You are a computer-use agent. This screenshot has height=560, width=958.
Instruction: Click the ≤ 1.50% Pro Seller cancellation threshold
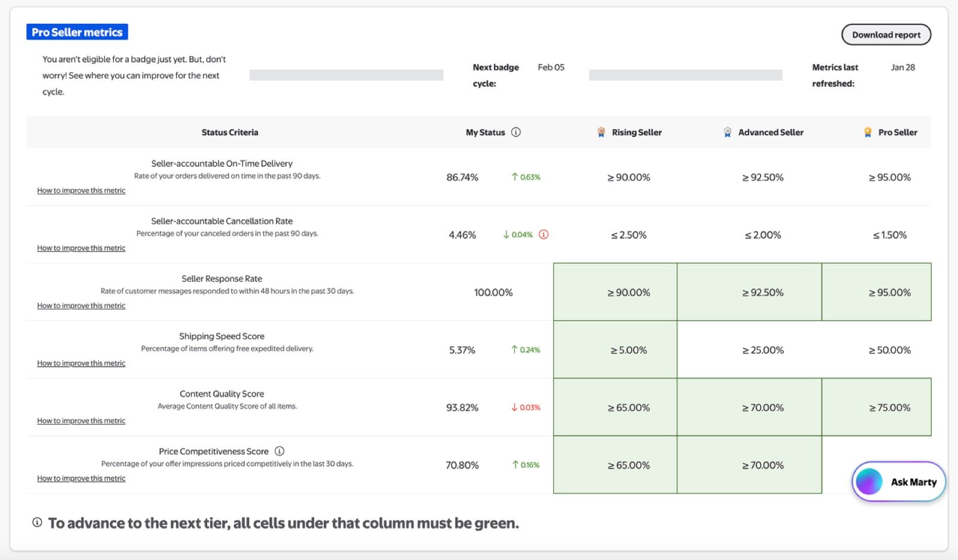(x=890, y=235)
